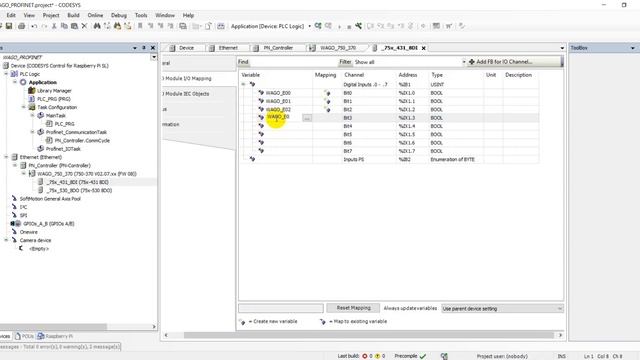
Task: Click into the Find input field
Action: [293, 62]
